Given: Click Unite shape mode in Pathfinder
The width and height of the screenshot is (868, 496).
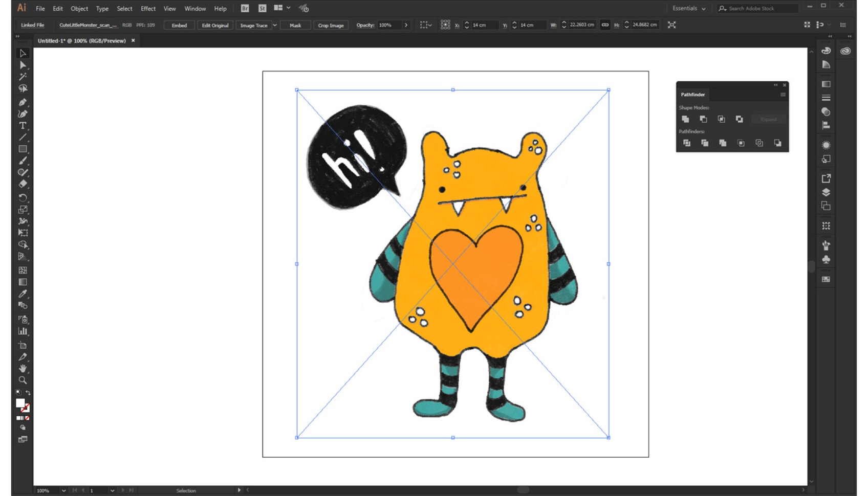Looking at the screenshot, I should pos(685,119).
